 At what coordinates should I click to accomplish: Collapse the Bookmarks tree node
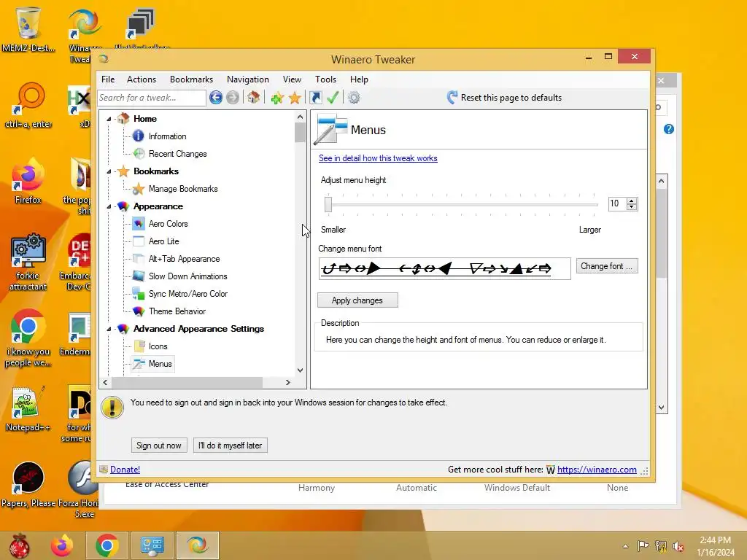109,171
